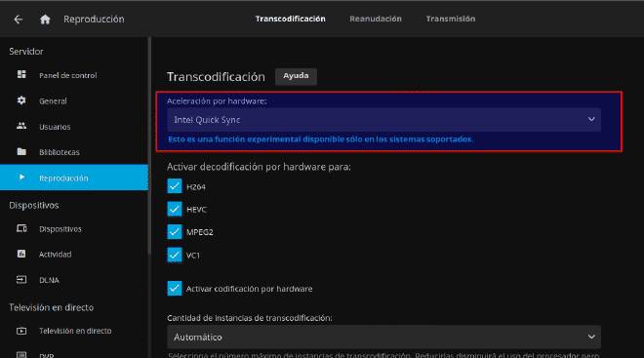The width and height of the screenshot is (644, 358).
Task: Open Panel de control in sidebar
Action: click(74, 75)
